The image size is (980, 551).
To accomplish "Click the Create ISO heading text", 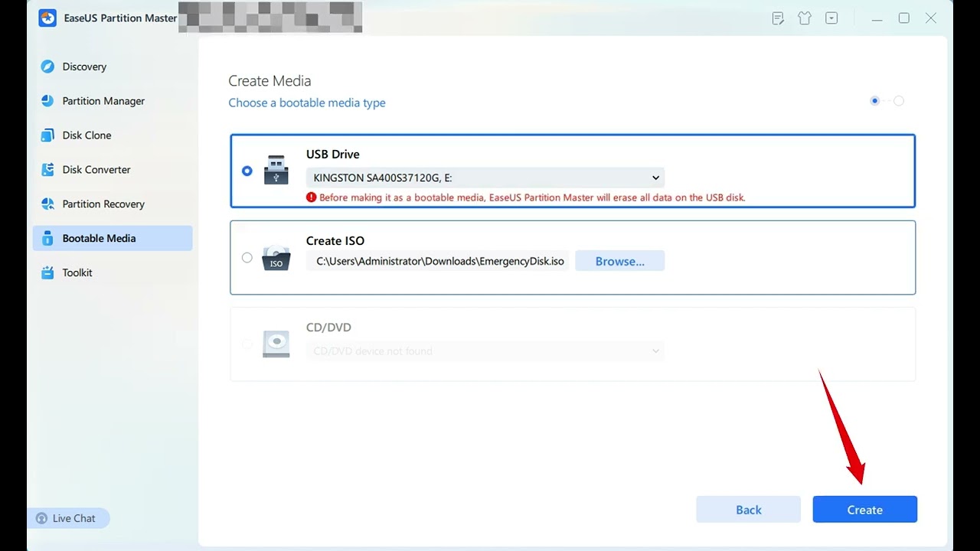I will 335,240.
